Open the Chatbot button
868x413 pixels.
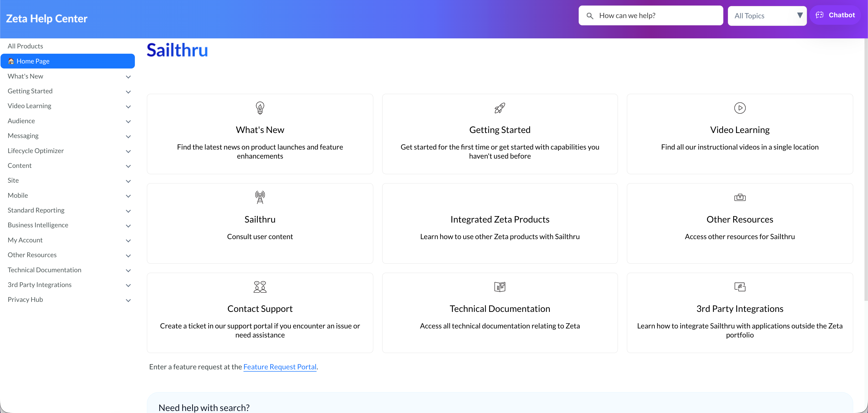pos(835,15)
